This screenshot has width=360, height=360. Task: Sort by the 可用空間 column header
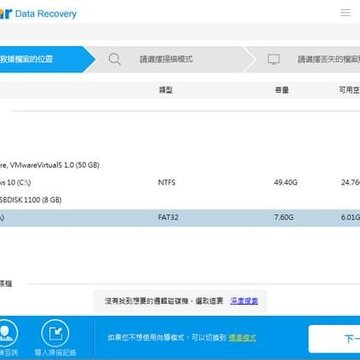click(349, 90)
